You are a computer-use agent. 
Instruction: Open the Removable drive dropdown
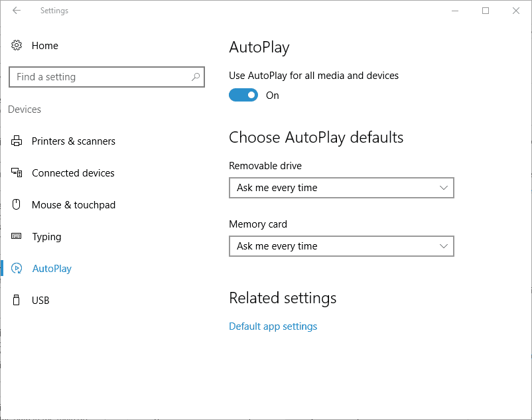[342, 188]
